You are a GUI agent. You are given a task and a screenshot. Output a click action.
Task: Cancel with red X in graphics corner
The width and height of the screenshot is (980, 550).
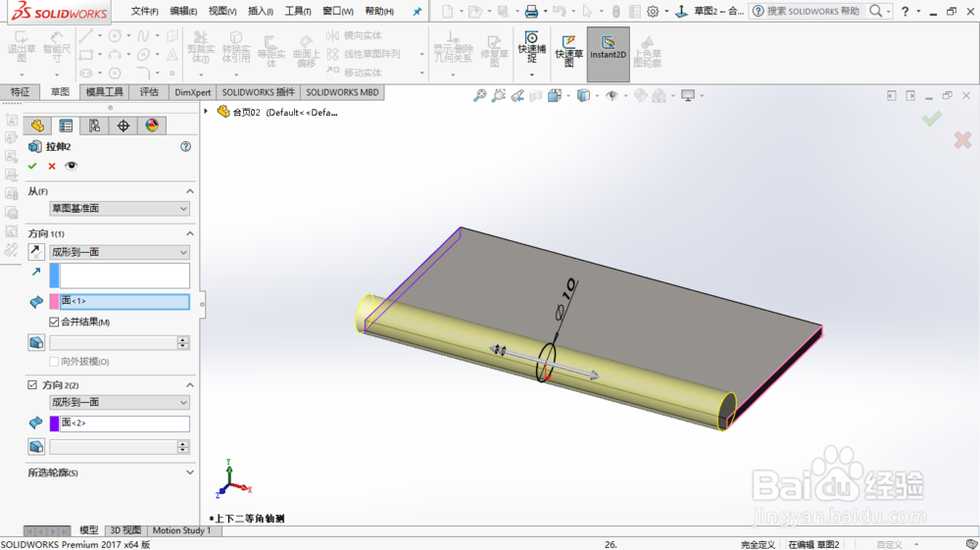(962, 139)
